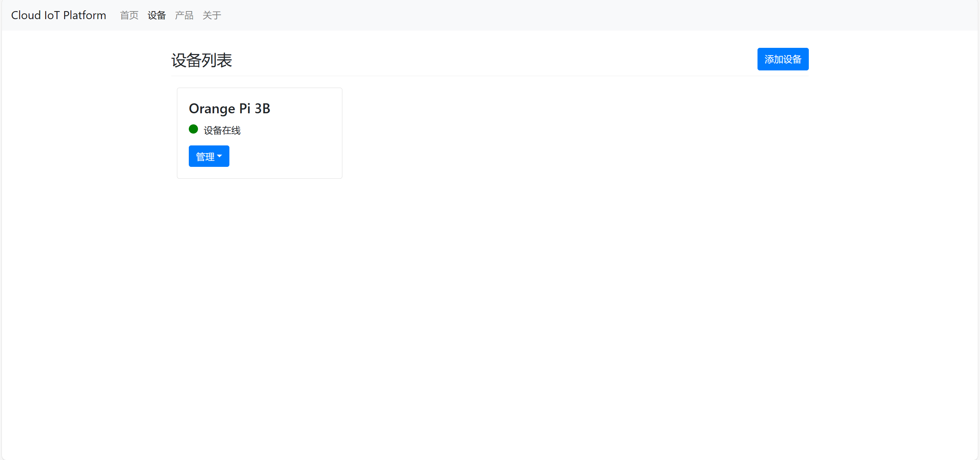Viewport: 980px width, 460px height.
Task: Open the 管理 dropdown menu
Action: (209, 156)
